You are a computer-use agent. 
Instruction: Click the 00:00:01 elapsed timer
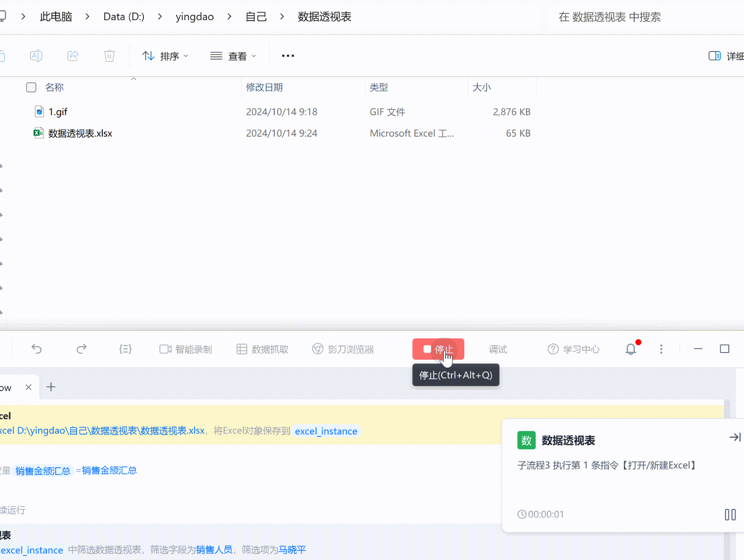541,514
